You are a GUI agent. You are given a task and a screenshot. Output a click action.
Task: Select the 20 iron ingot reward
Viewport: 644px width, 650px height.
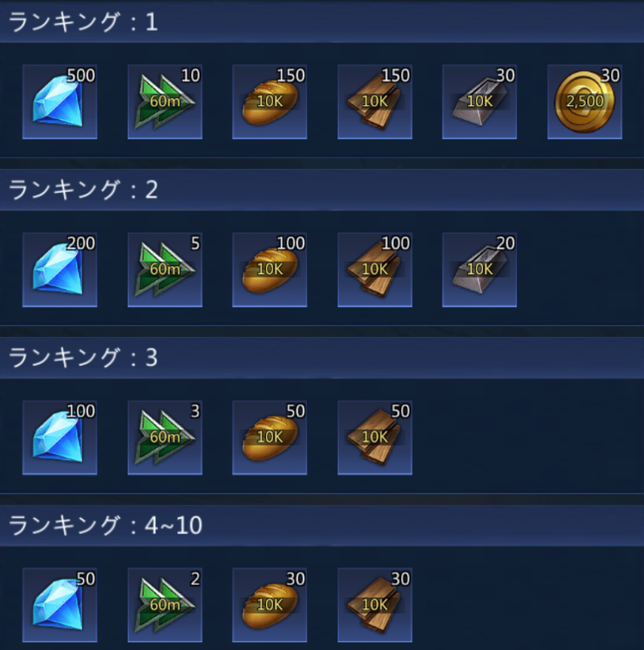pos(479,270)
